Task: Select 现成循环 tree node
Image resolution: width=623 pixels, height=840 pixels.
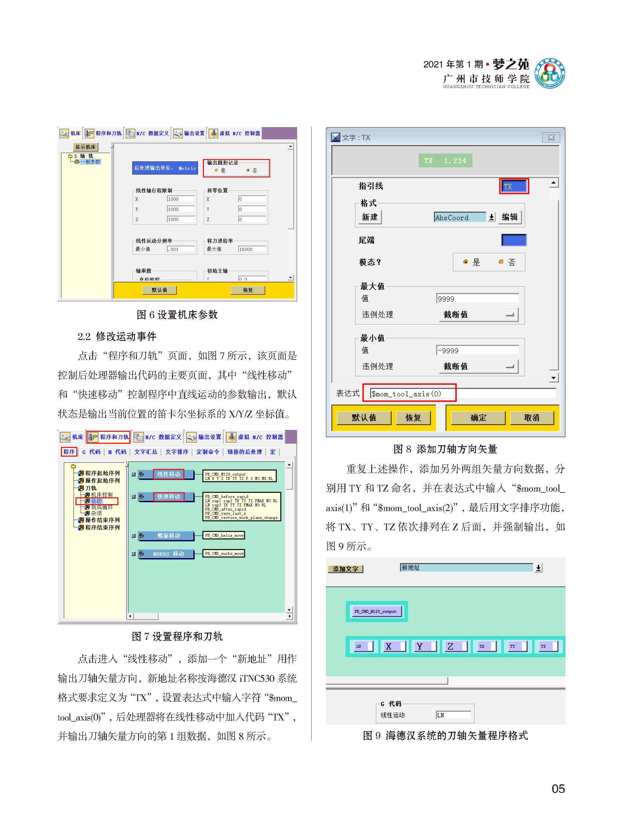Action: point(99,507)
